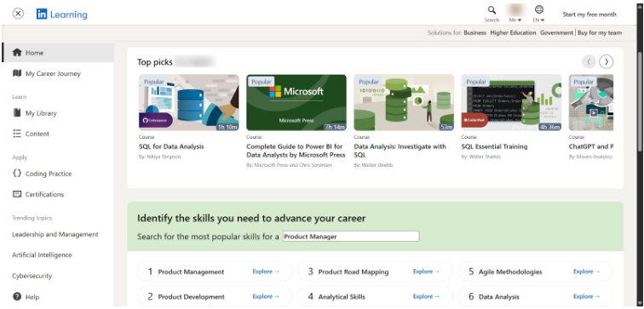This screenshot has width=644, height=309.
Task: Explore the Analytical Skills skill
Action: (x=426, y=296)
